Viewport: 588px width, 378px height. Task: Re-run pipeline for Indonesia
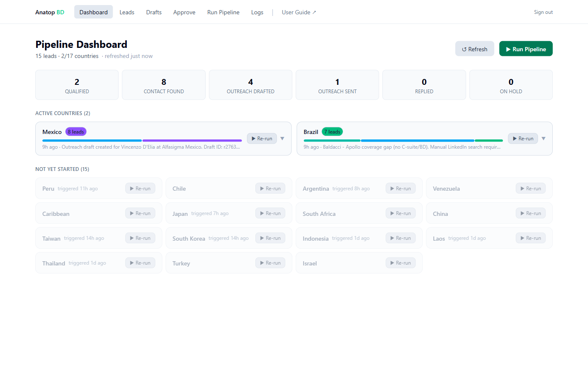[x=401, y=238]
